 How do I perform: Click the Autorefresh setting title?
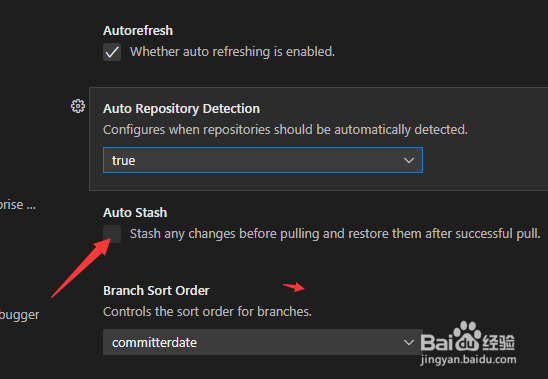[x=138, y=31]
